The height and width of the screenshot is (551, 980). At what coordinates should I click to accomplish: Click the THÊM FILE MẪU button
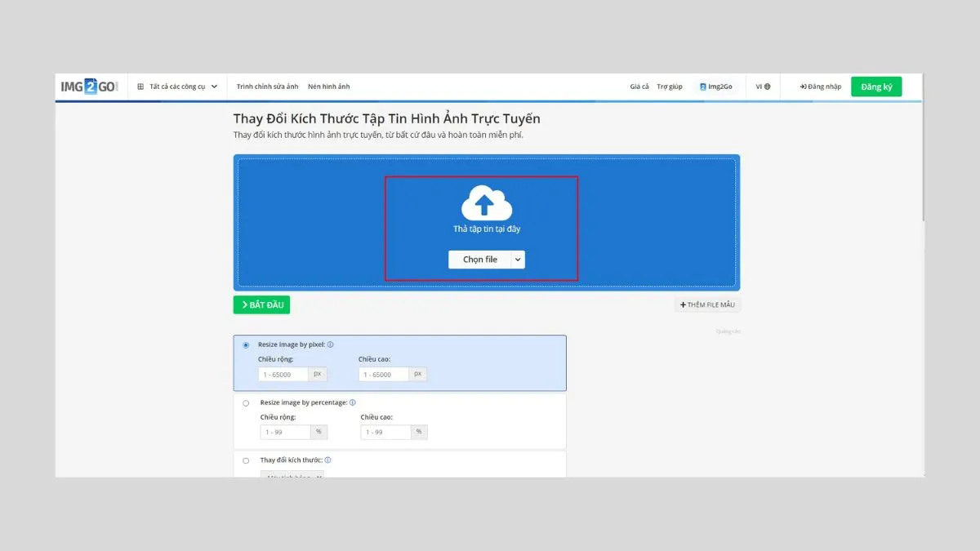coord(707,304)
